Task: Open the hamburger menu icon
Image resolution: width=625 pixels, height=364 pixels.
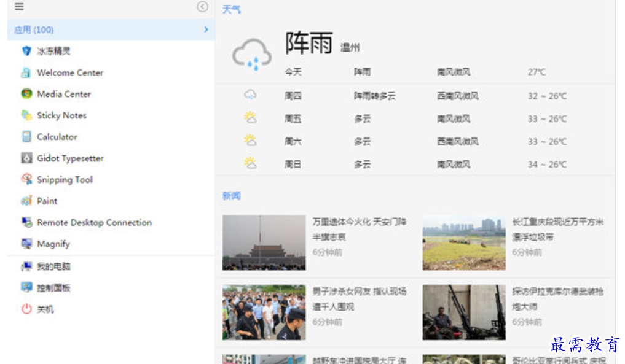Action: [x=18, y=7]
